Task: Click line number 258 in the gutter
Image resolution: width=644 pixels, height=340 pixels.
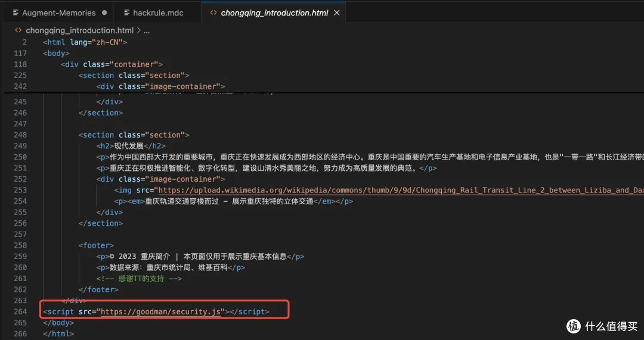Action: [20, 245]
